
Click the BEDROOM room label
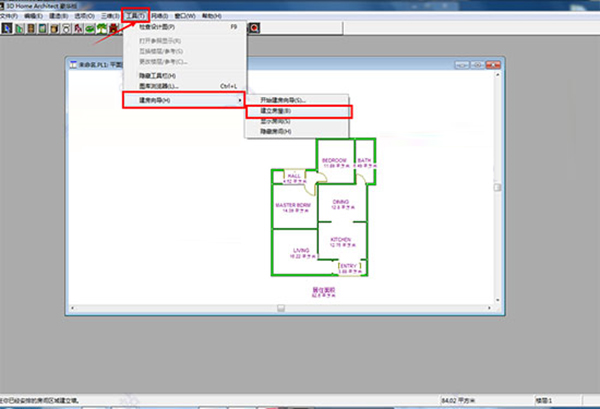point(334,160)
